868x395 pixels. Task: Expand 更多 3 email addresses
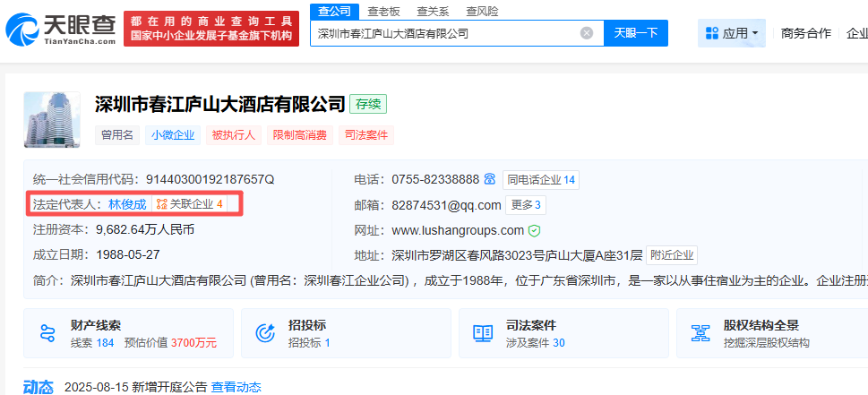[526, 205]
